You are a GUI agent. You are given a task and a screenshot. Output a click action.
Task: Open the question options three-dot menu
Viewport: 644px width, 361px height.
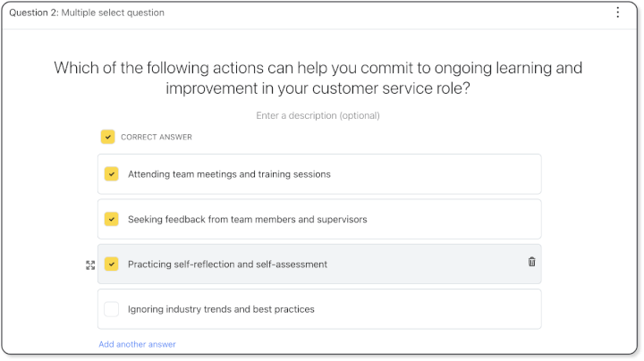pos(617,13)
